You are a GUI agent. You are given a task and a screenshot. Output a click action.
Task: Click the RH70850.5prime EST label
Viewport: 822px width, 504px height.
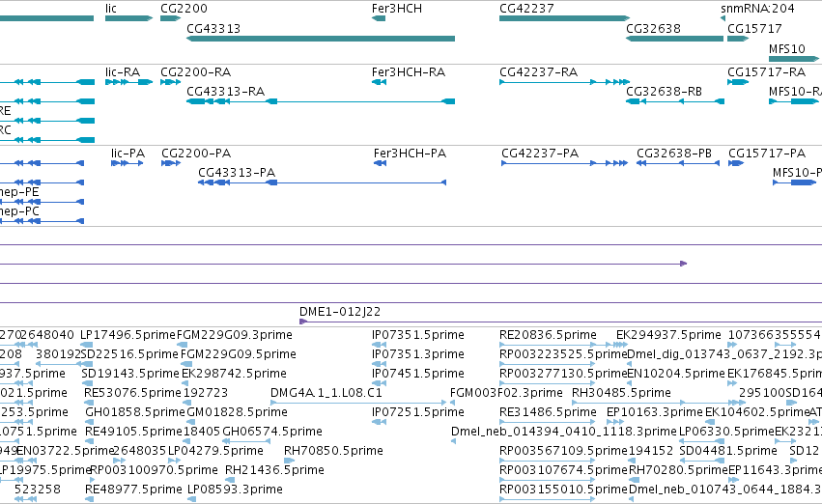tap(333, 451)
